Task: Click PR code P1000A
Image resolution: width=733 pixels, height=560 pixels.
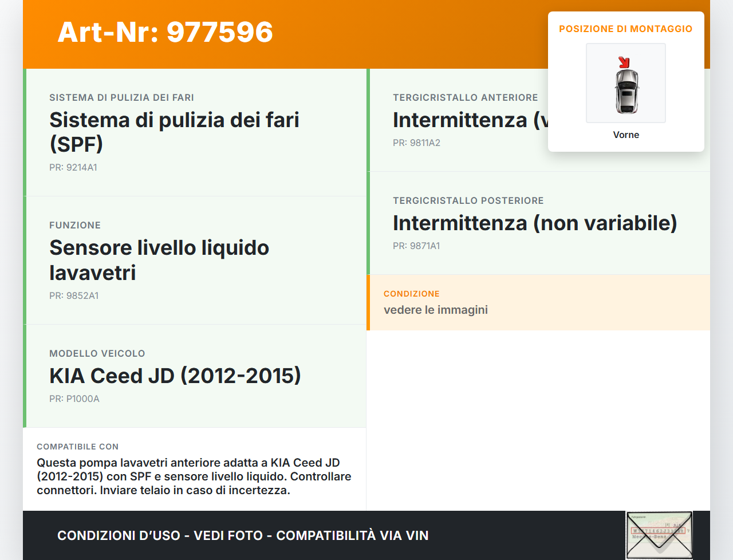Action: coord(74,399)
